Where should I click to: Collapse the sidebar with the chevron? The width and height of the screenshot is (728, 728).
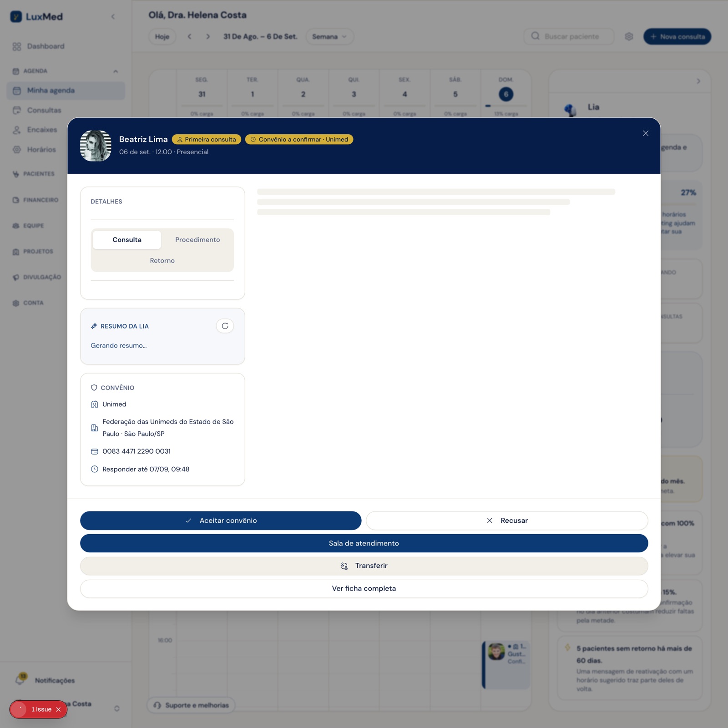coord(113,17)
